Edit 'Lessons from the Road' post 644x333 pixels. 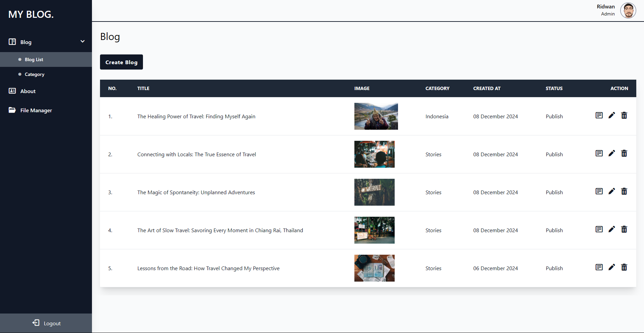coord(612,267)
